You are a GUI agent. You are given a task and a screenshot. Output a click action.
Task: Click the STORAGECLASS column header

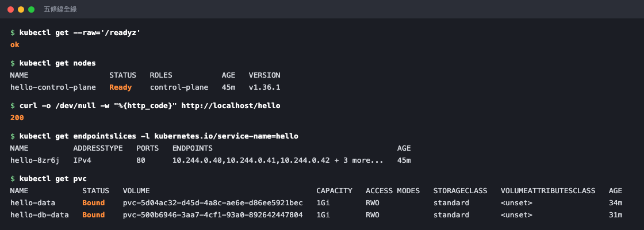click(x=461, y=190)
